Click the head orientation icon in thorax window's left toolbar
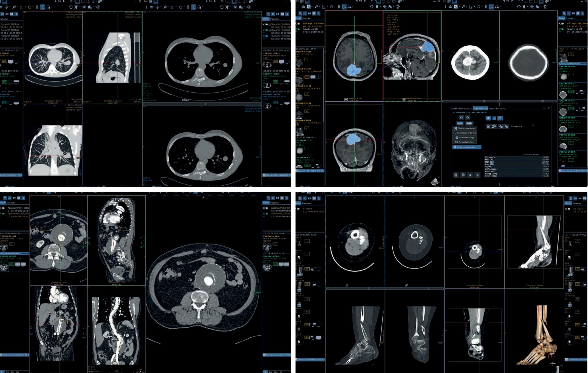588x373 pixels. [x=76, y=7]
